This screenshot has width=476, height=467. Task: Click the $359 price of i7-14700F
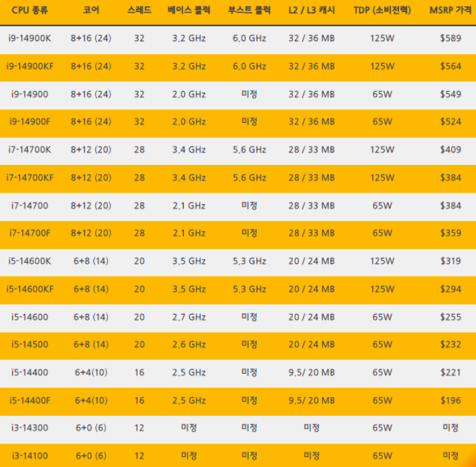point(451,233)
